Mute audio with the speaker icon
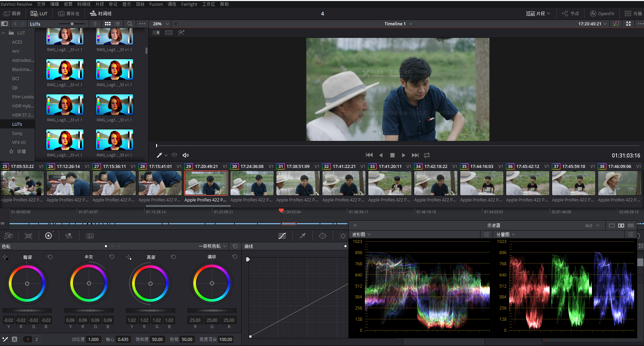Viewport: 644px width, 346px height. tap(185, 155)
